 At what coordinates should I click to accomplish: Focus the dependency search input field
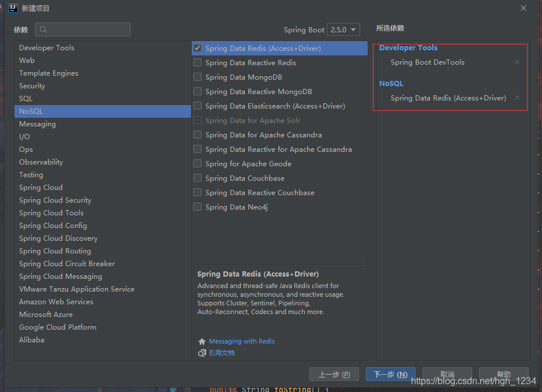[x=83, y=29]
